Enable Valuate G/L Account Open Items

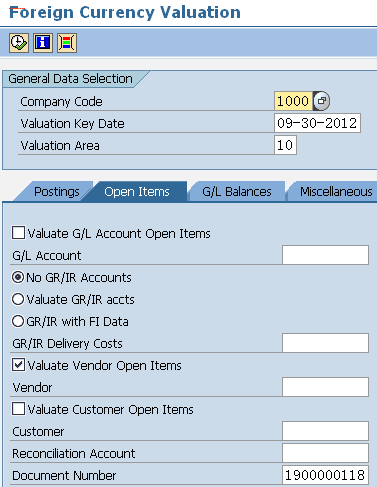(18, 233)
